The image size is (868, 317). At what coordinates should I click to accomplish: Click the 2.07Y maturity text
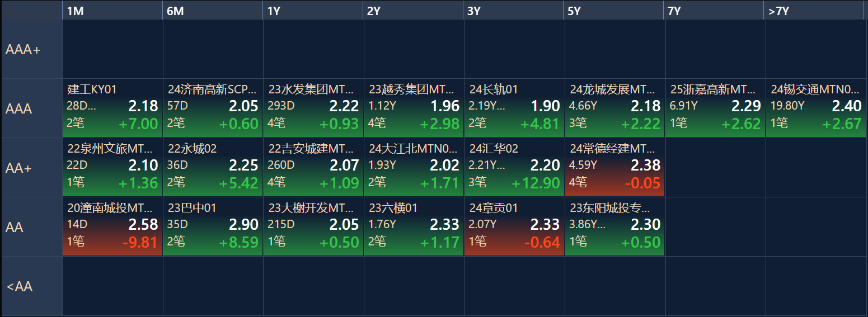pos(483,224)
